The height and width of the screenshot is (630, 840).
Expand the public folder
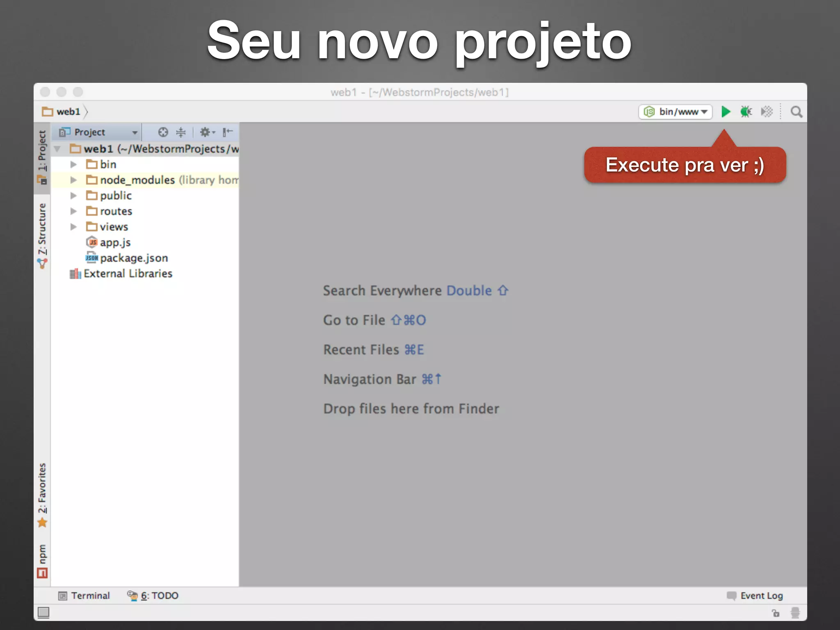[x=73, y=196]
